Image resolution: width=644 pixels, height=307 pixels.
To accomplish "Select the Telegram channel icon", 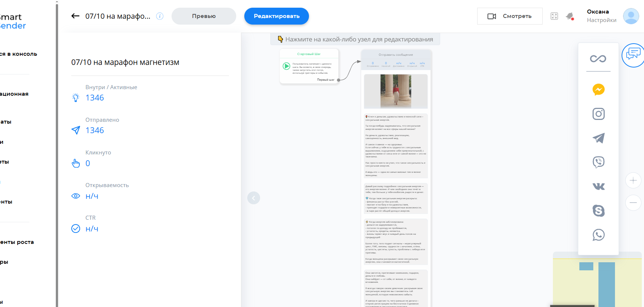I will click(x=598, y=138).
